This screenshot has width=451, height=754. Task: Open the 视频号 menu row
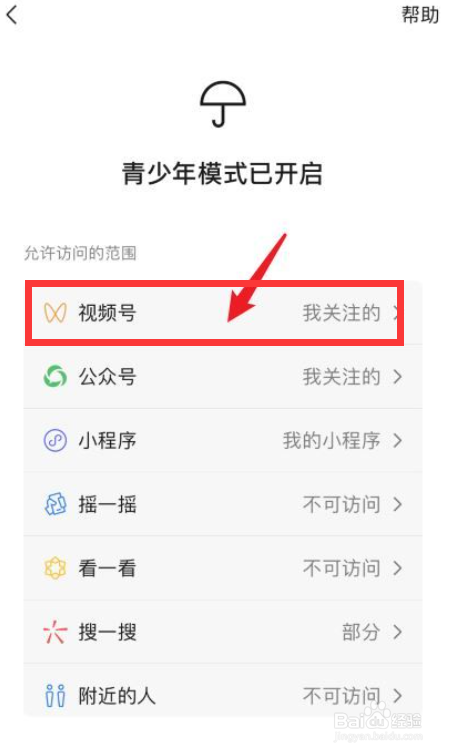pos(214,313)
